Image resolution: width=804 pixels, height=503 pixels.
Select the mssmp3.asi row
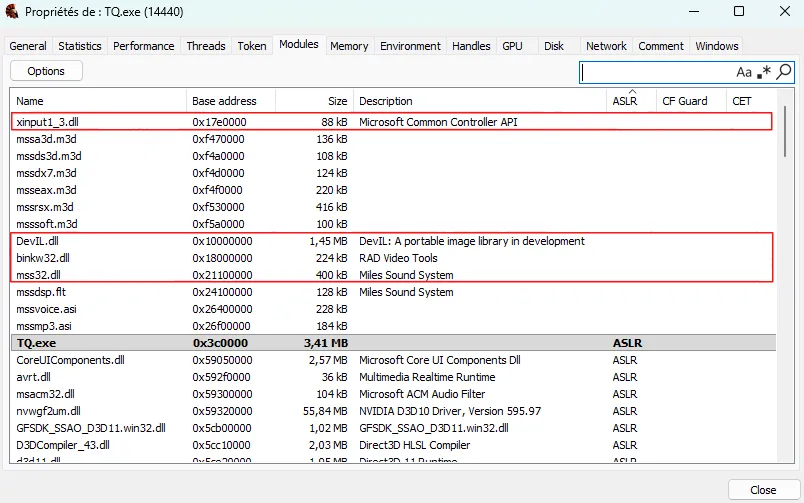coord(393,326)
